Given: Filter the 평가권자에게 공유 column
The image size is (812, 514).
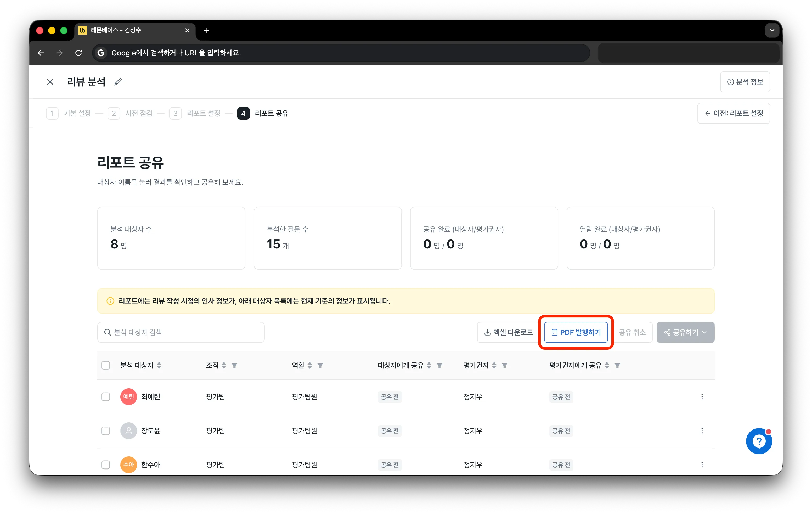Looking at the screenshot, I should pyautogui.click(x=617, y=365).
